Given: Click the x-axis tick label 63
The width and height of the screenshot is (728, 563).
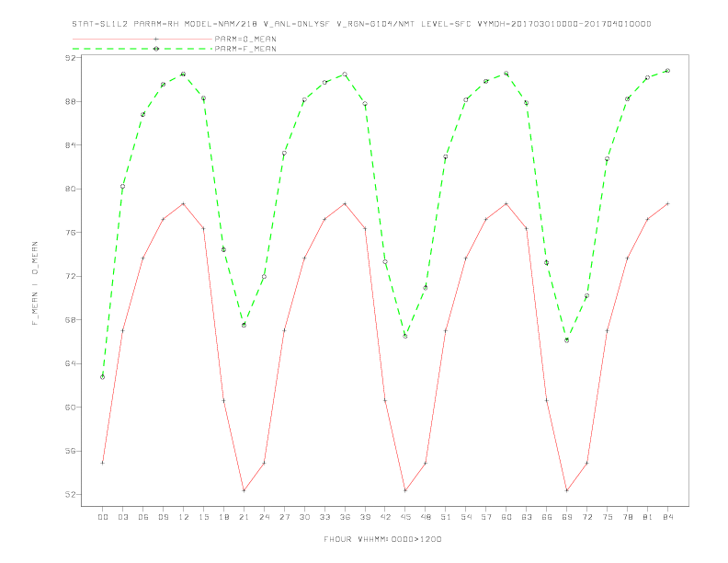Looking at the screenshot, I should (527, 517).
